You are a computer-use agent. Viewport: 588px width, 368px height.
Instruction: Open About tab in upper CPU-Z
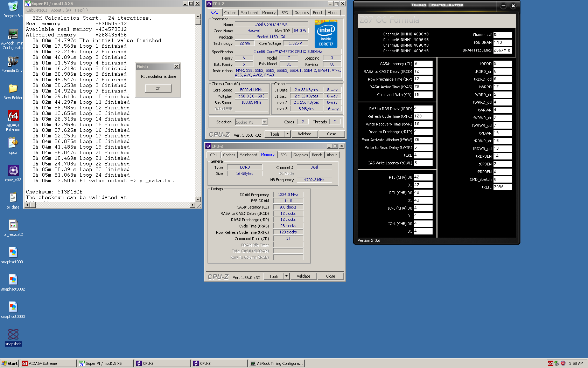(333, 13)
